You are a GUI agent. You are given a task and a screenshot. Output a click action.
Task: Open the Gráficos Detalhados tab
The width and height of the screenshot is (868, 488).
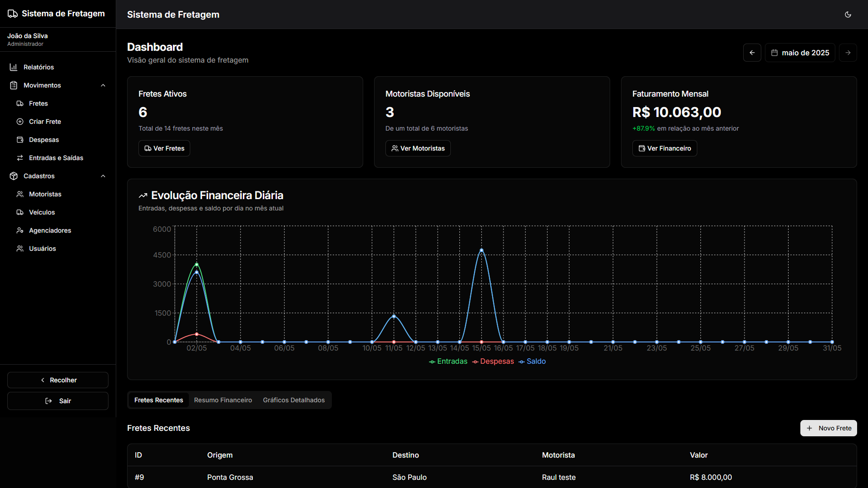click(293, 400)
